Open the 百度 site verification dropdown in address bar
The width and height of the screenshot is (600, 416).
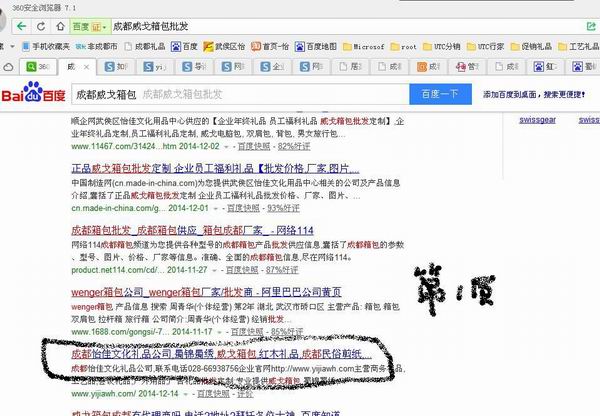(90, 27)
